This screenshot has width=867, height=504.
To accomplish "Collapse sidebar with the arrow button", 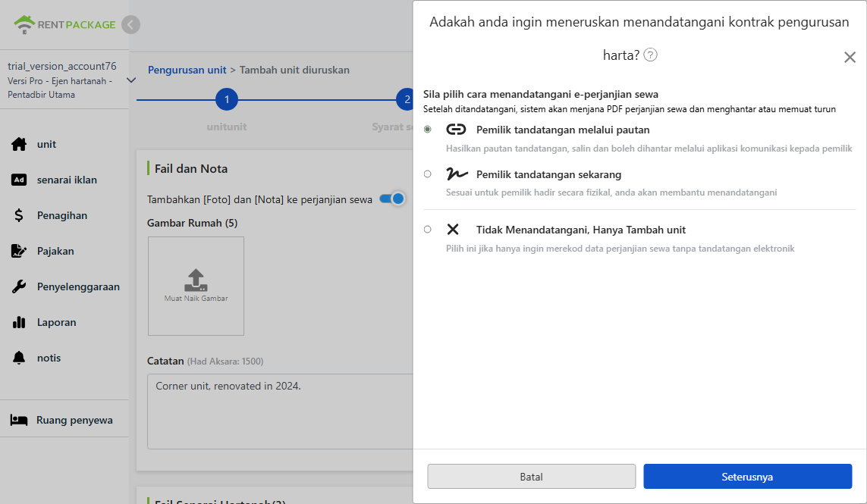I will coord(131,24).
